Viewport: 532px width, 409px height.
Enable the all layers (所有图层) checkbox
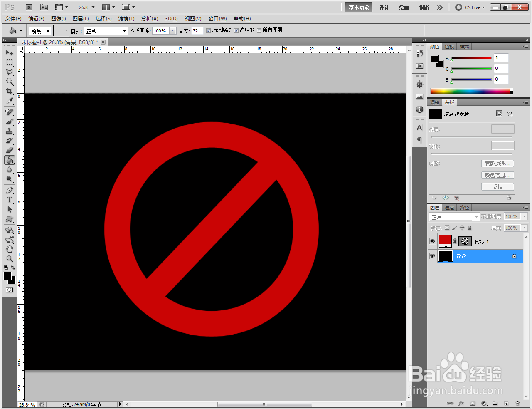pos(259,30)
